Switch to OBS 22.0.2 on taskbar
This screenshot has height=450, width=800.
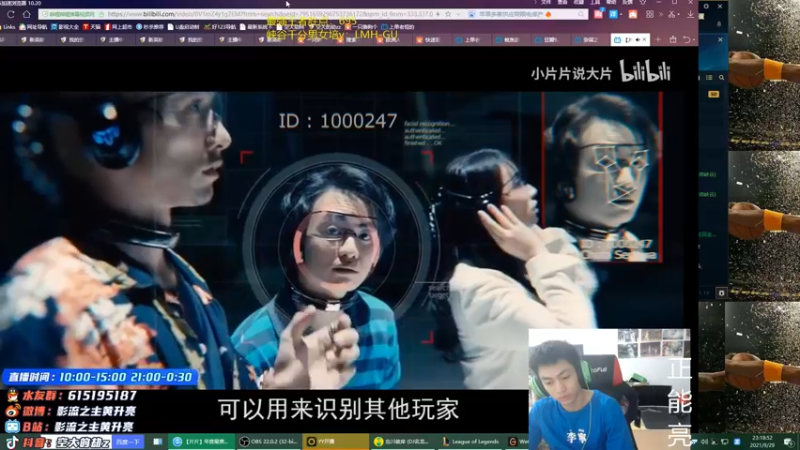(x=268, y=442)
